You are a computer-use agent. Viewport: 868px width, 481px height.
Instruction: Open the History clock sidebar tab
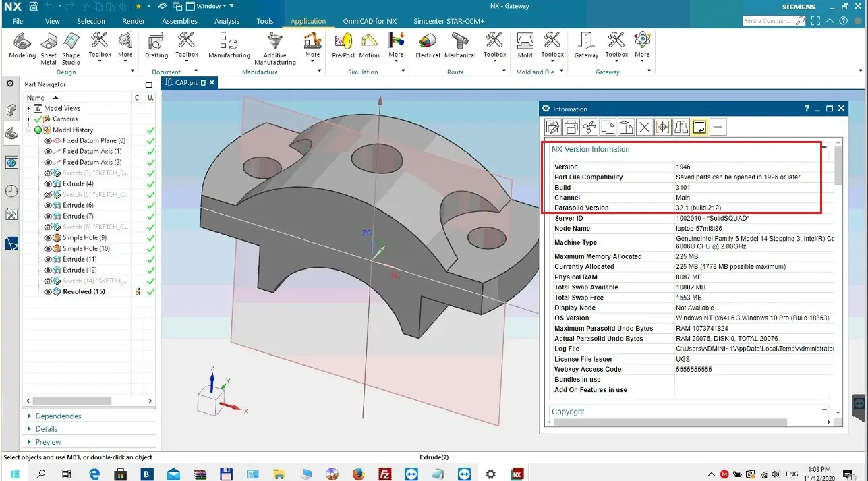[x=11, y=191]
